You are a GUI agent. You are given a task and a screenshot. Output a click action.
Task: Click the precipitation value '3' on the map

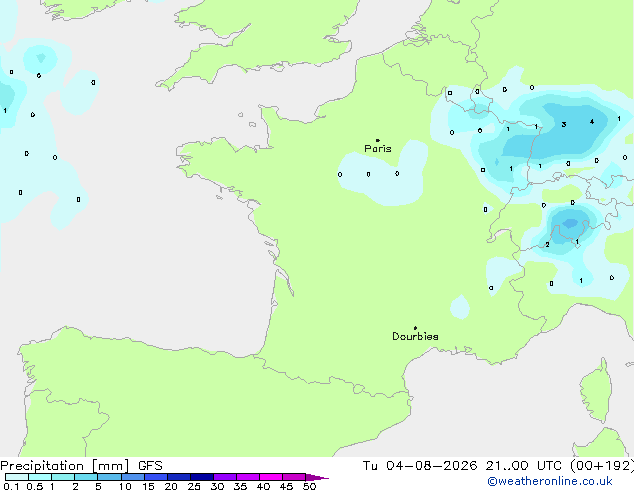click(x=564, y=125)
